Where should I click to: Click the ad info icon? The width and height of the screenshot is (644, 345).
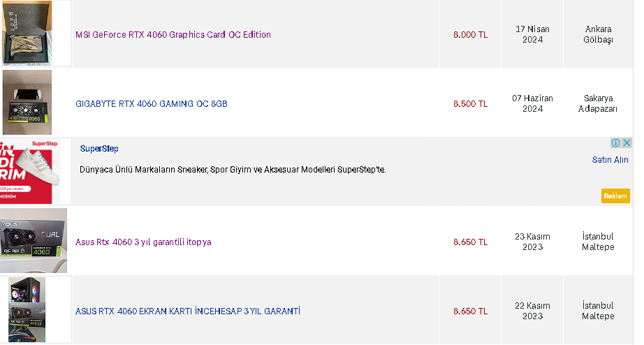point(615,143)
